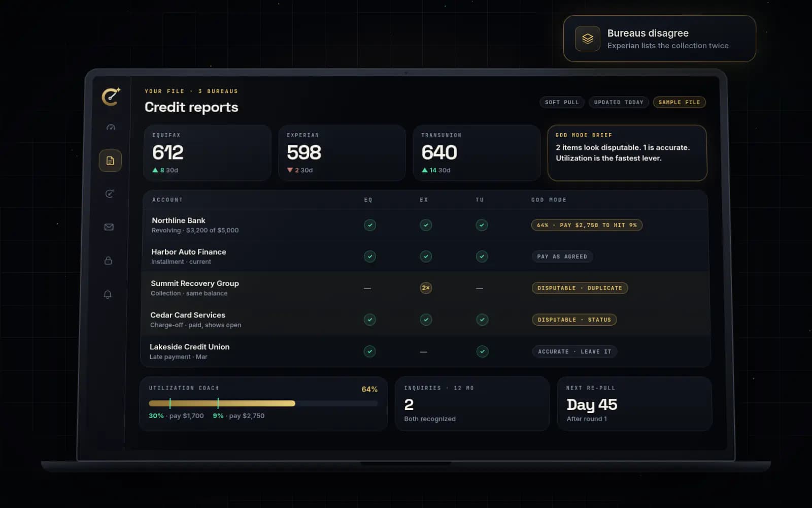Screen dimensions: 812x508
Task: Select the Lakeside Credit Union account name
Action: click(190, 346)
